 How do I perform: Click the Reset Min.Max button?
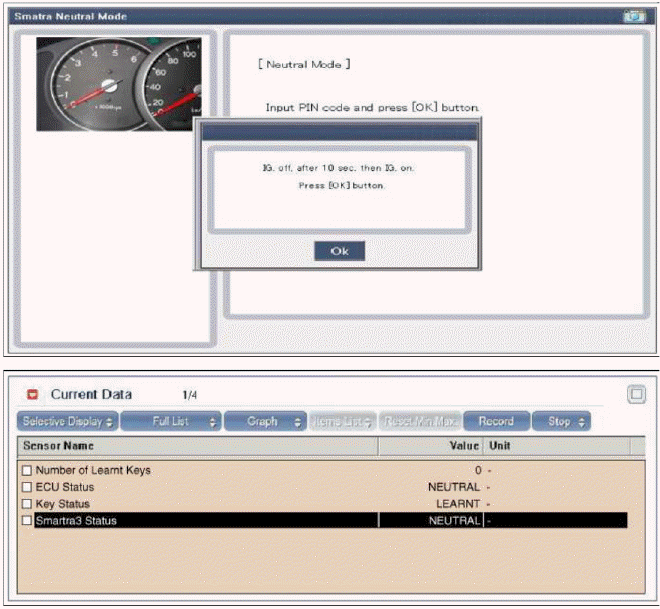tap(420, 421)
